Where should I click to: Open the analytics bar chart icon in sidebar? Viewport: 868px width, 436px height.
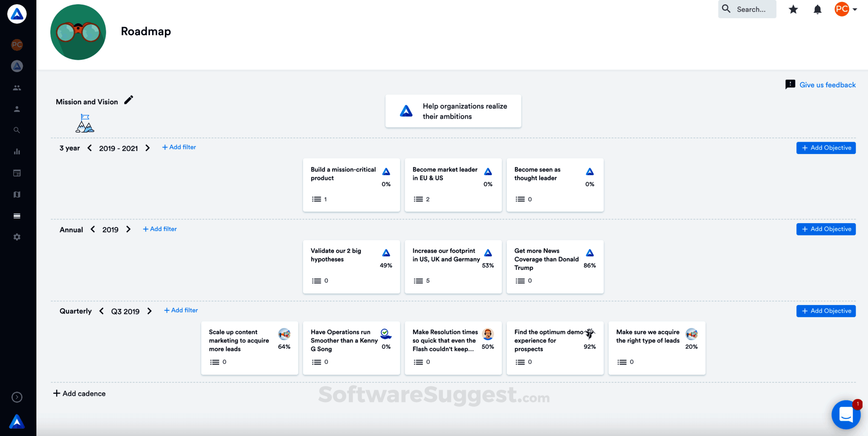pyautogui.click(x=17, y=151)
